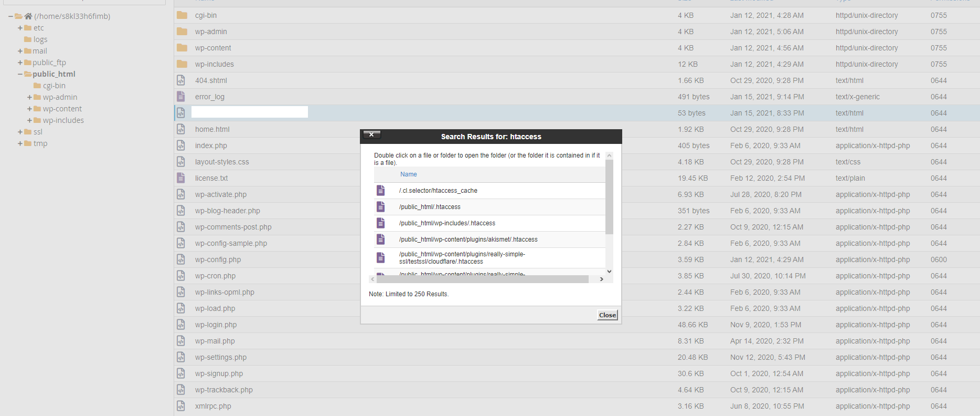980x416 pixels.
Task: Click the wp-login.php file icon
Action: pos(181,325)
